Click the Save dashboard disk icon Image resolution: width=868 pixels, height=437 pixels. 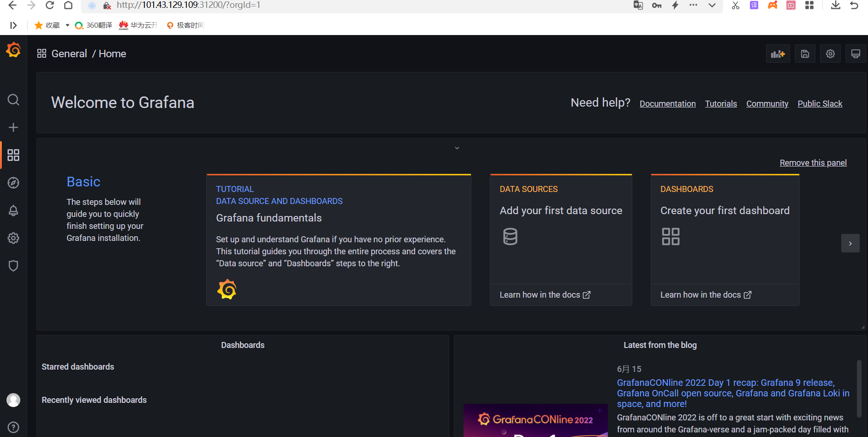tap(805, 54)
